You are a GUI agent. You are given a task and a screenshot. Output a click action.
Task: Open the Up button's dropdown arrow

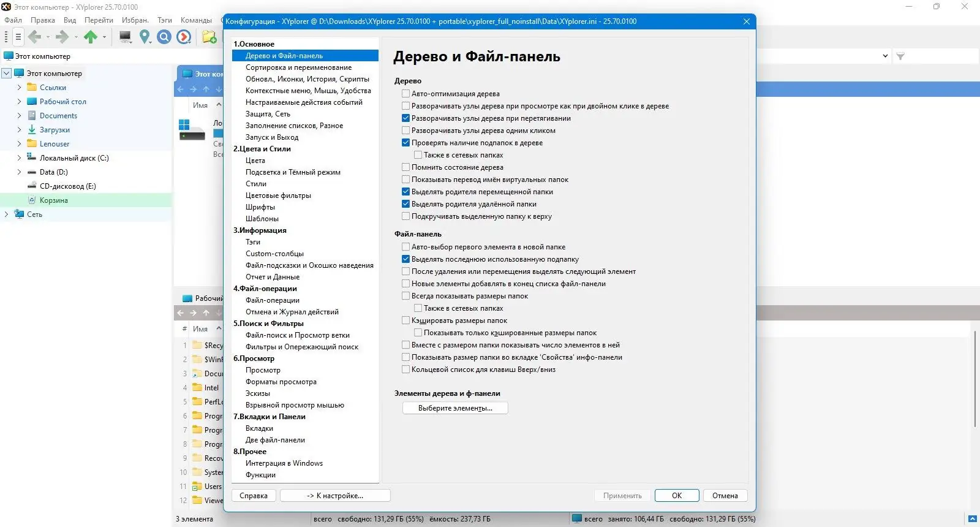[x=104, y=37]
